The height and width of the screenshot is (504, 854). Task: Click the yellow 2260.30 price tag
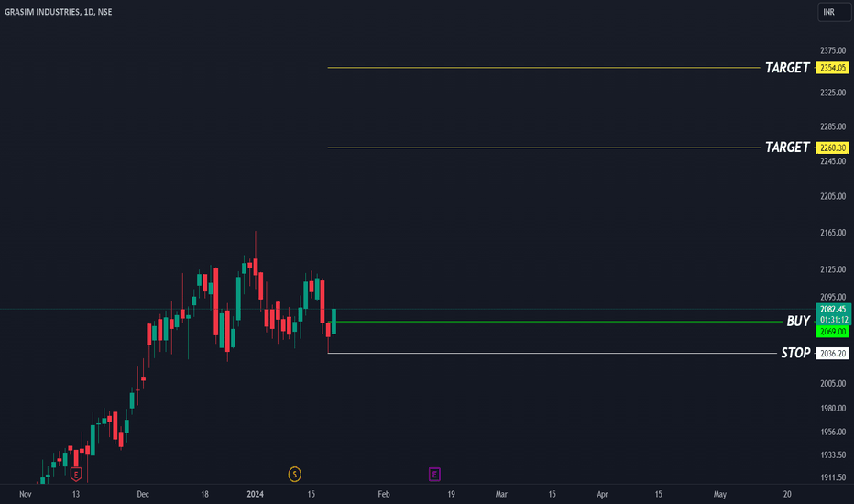[x=833, y=148]
